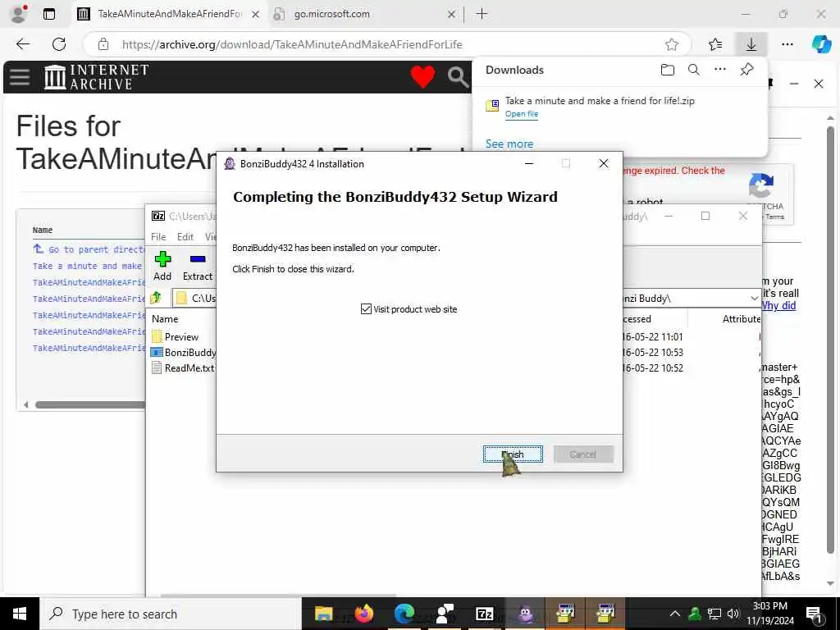
Task: Close the go.microsoft.com tab
Action: 451,15
